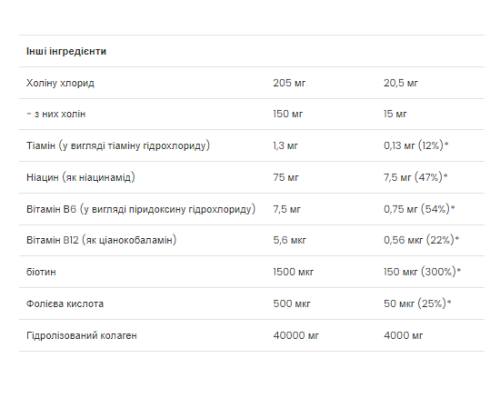Select the 'Вітамін B6' row label
Viewport: 500px width, 400px height.
[141, 209]
